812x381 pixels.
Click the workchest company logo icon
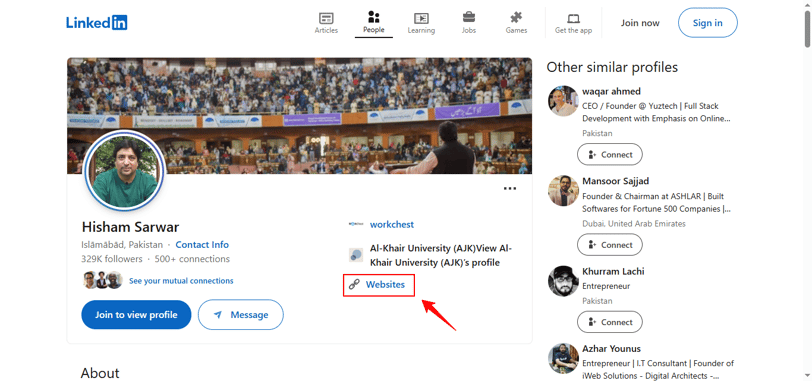tap(356, 225)
